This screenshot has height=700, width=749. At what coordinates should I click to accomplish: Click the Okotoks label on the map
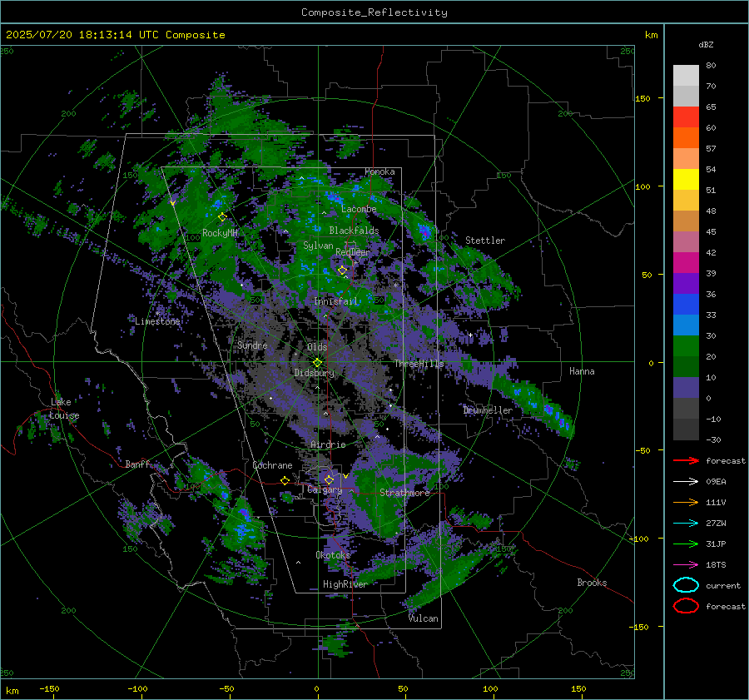333,555
